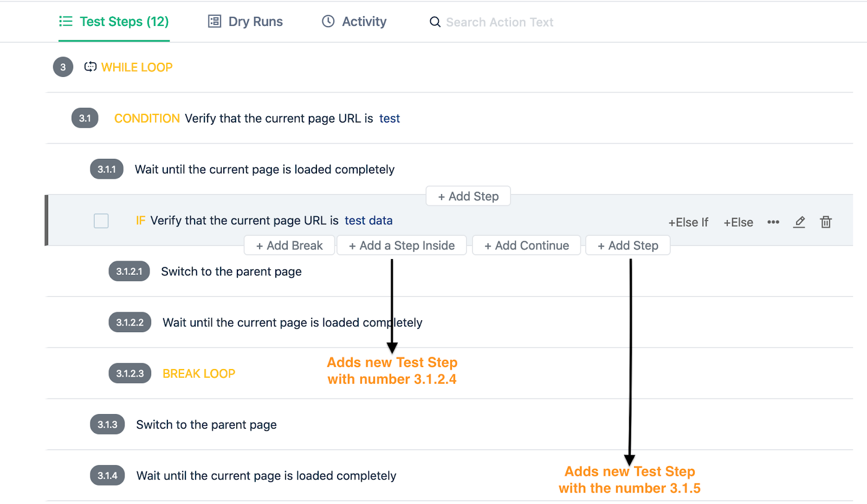Click the Test Steps list icon
Viewport: 867px width, 504px height.
pos(66,21)
